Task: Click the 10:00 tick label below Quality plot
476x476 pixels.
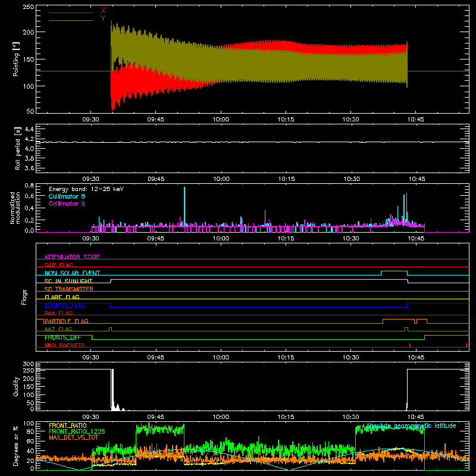Action: [221, 417]
